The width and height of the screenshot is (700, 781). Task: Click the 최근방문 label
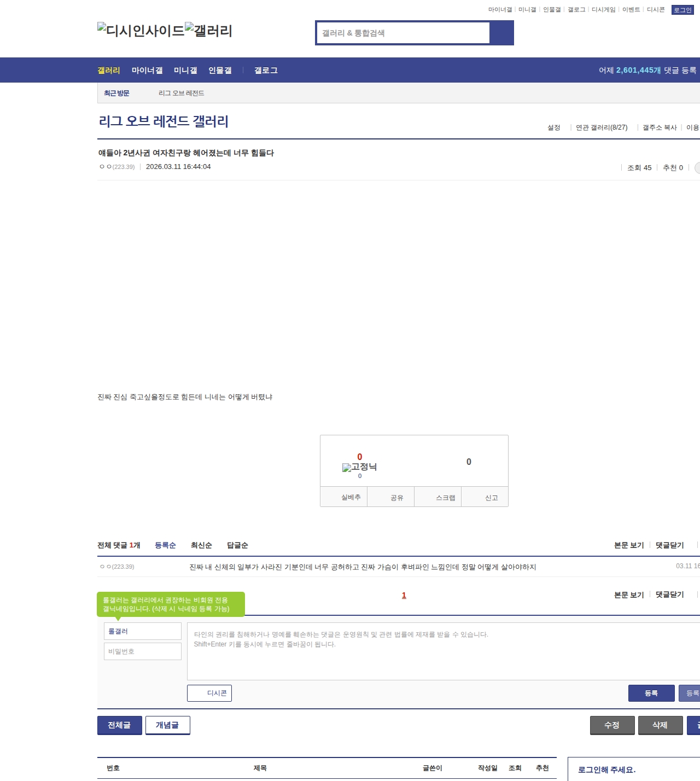(x=116, y=94)
